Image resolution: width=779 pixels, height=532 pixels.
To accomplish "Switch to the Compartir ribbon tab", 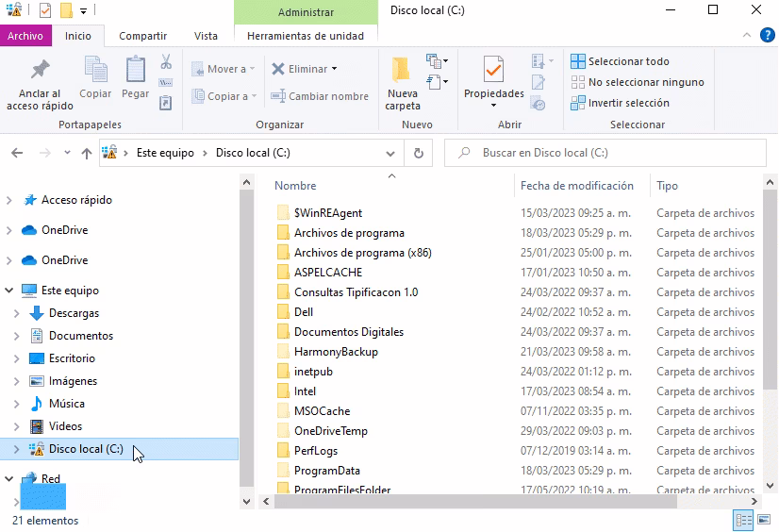I will tap(142, 36).
